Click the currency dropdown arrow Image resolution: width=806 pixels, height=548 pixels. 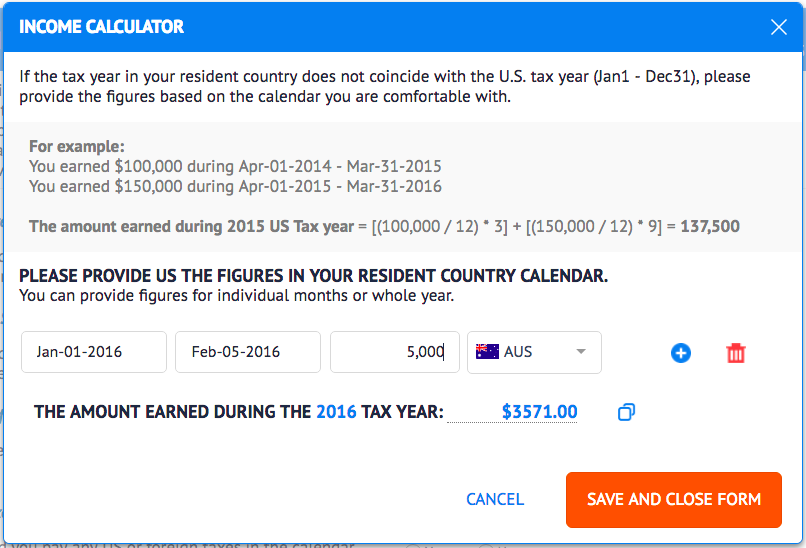(581, 352)
